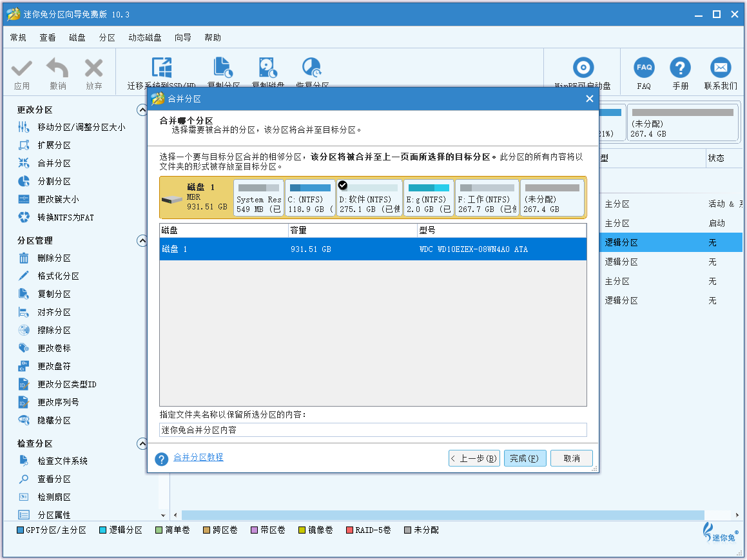Screen dimensions: 747x560
Task: Click the Contact Us envelope icon
Action: (721, 67)
